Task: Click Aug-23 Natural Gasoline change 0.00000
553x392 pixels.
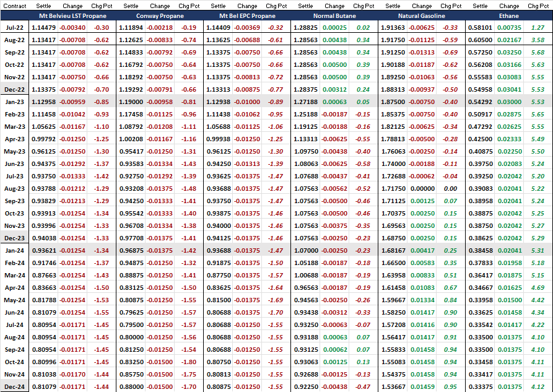Action: pos(422,189)
